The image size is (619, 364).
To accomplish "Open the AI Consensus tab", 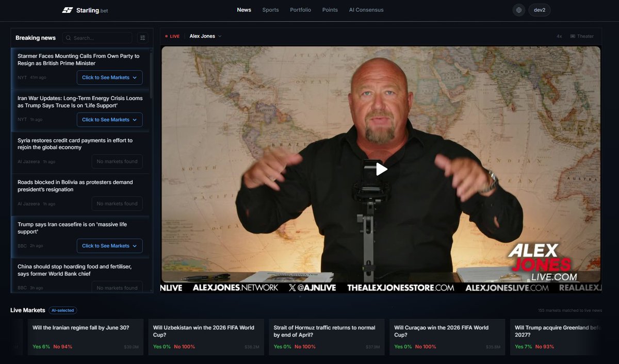I will [x=366, y=10].
